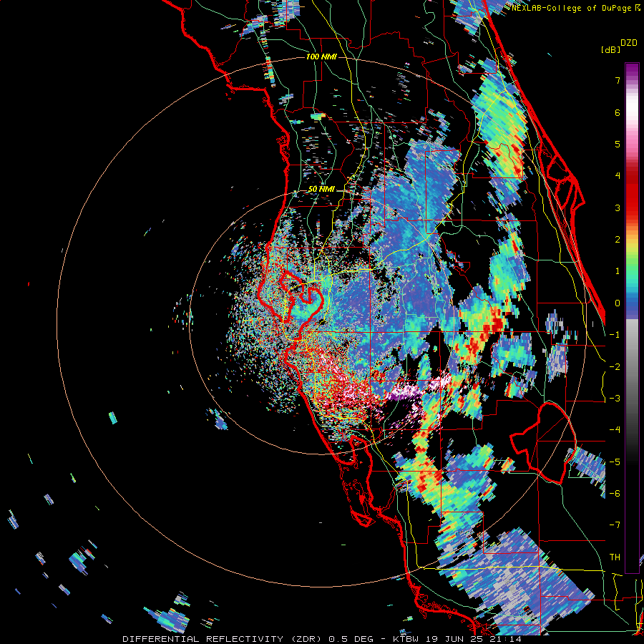Click the DZD legend title
This screenshot has height=644, width=644.
[629, 43]
